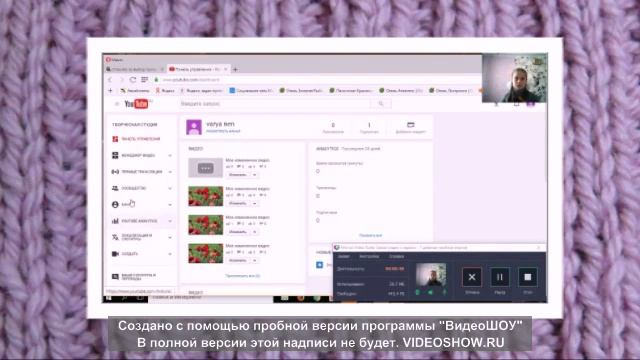Open the Настройки menu in recorder
640x360 pixels.
(369, 256)
